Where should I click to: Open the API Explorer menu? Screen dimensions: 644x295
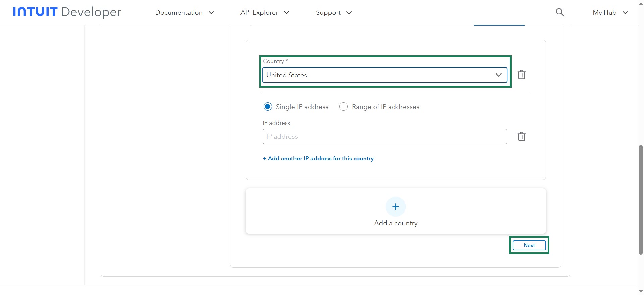coord(259,13)
